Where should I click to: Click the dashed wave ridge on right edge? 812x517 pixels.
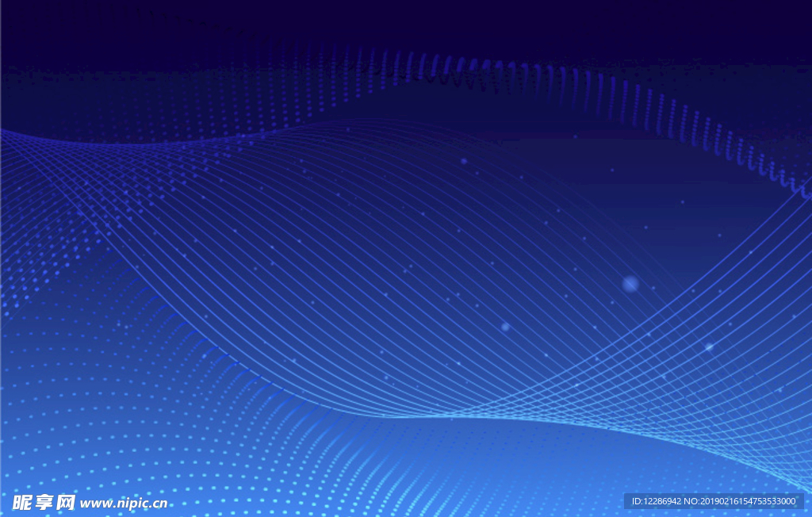click(761, 159)
